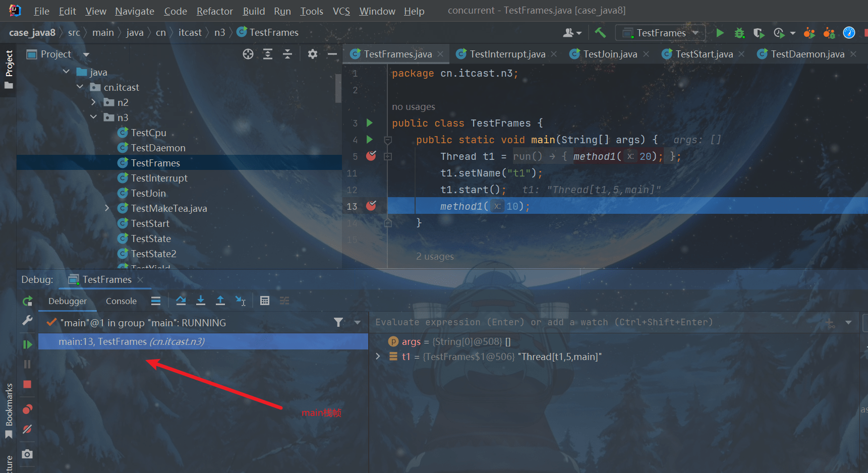
Task: Toggle Mute Breakpoints in debug sidebar
Action: click(27, 429)
